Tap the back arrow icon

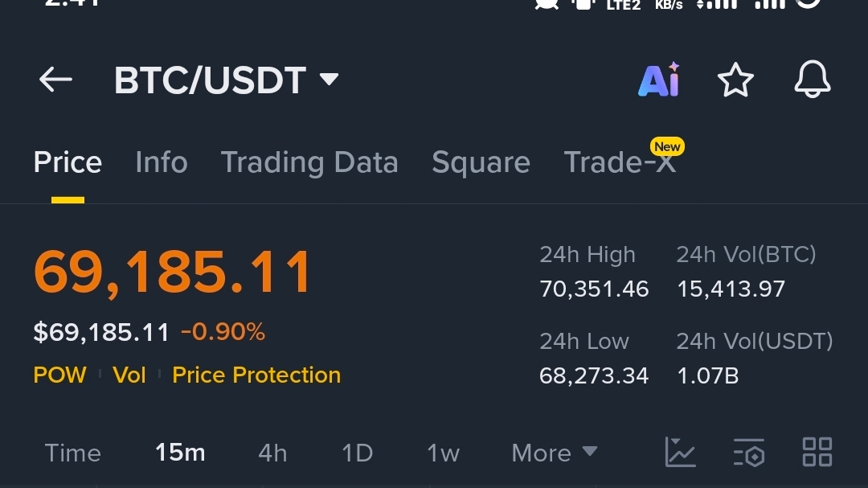point(55,80)
